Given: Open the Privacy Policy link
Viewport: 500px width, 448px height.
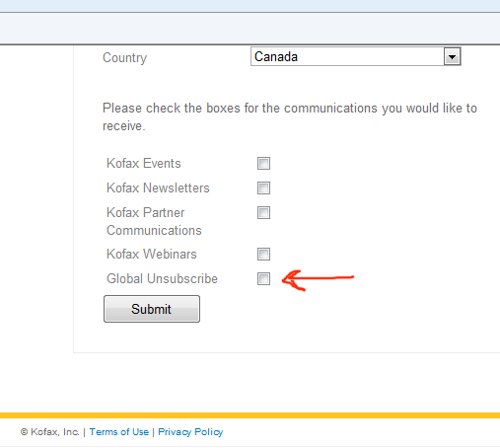Looking at the screenshot, I should (x=190, y=432).
